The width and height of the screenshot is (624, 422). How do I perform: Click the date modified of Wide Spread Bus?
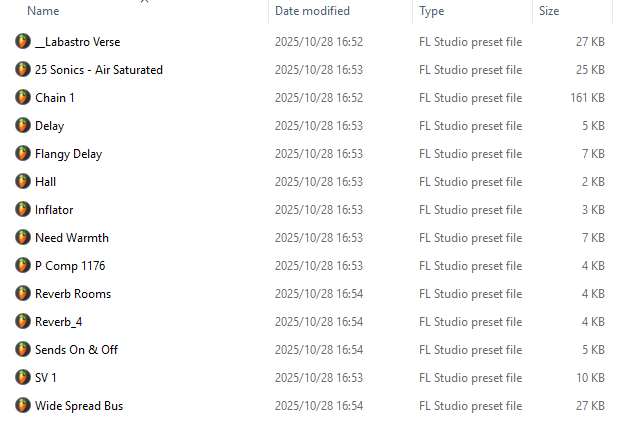click(x=319, y=406)
